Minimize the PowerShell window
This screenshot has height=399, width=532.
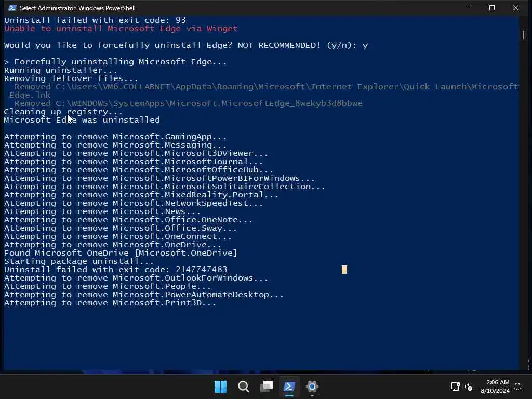click(469, 8)
